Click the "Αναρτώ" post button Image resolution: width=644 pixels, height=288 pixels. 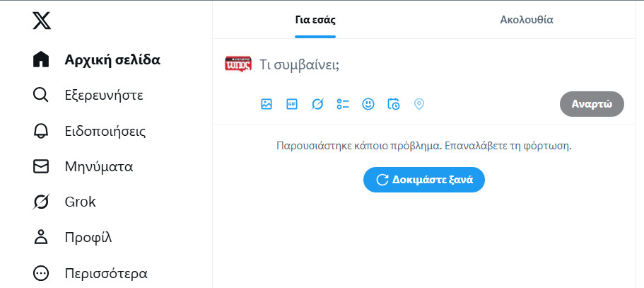pyautogui.click(x=592, y=103)
